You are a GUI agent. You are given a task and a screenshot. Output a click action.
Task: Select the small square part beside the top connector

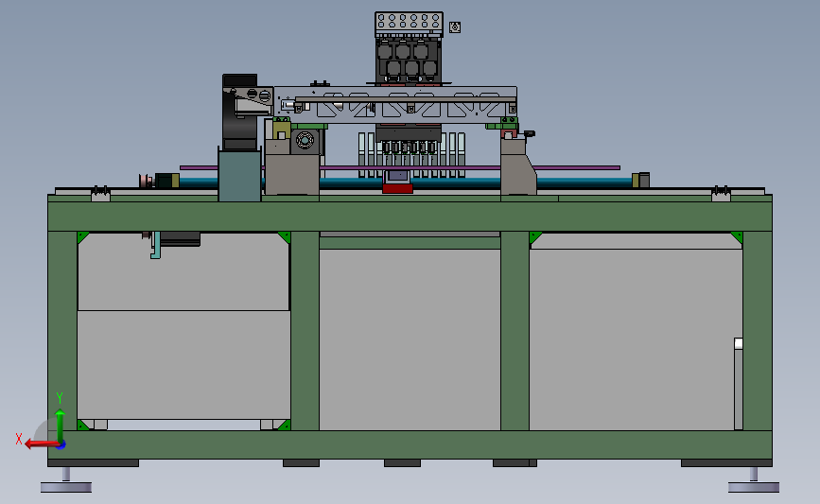[x=455, y=27]
